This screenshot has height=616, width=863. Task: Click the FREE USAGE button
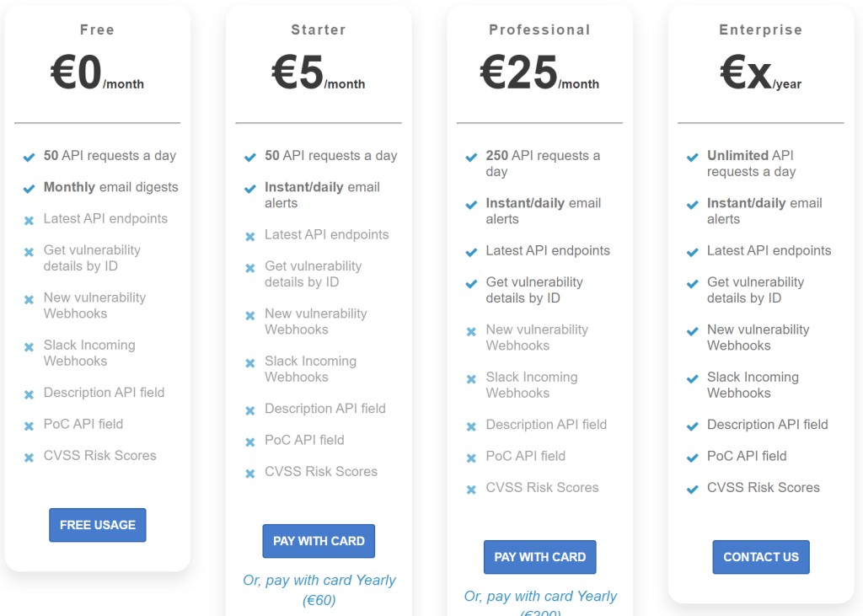(98, 525)
